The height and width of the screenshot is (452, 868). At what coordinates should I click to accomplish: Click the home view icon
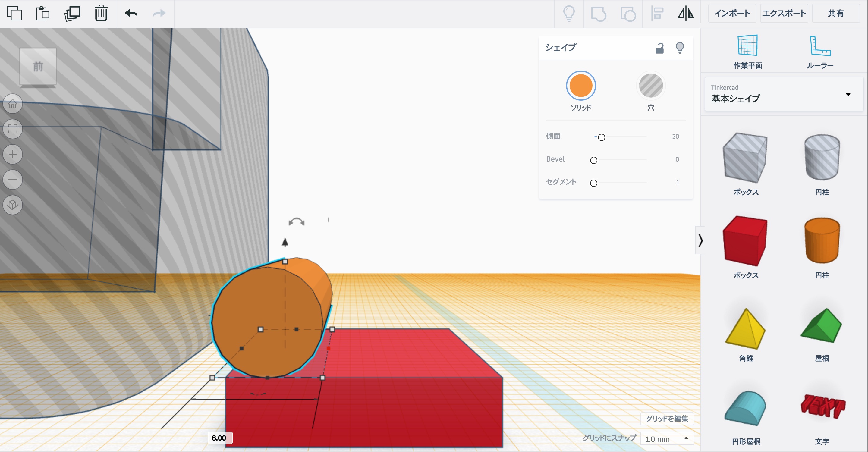13,103
